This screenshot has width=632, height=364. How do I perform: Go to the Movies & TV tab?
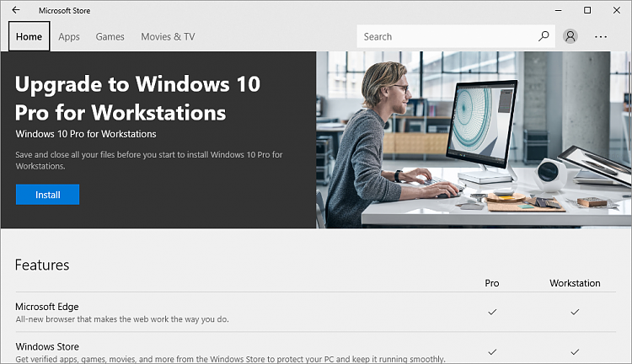tap(168, 37)
